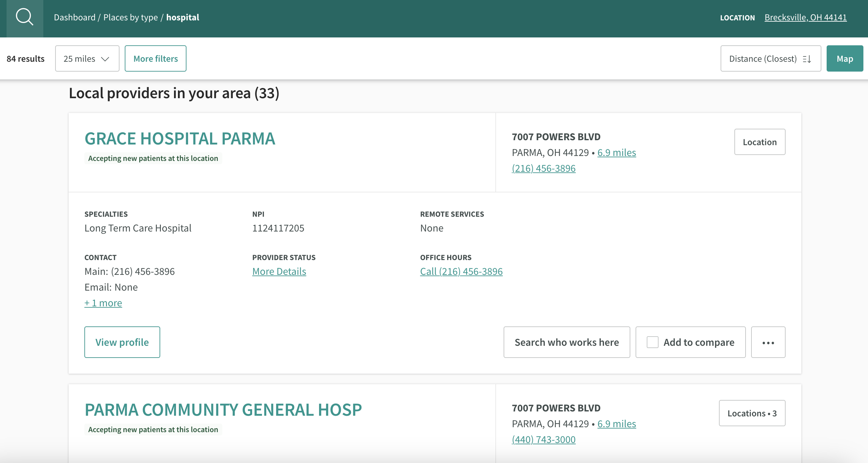Expand the Location button for Grace Hospital Parma

760,142
